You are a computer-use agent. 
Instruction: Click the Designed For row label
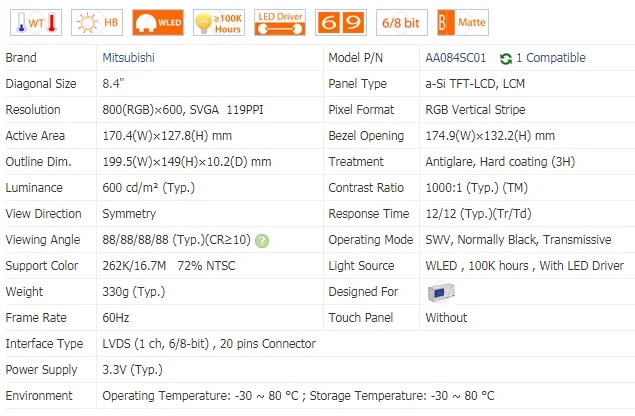[363, 292]
